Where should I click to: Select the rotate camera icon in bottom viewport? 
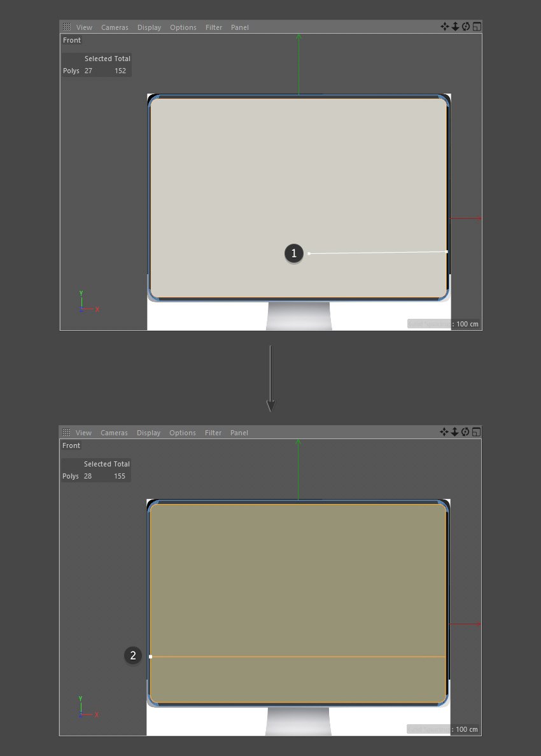coord(465,432)
